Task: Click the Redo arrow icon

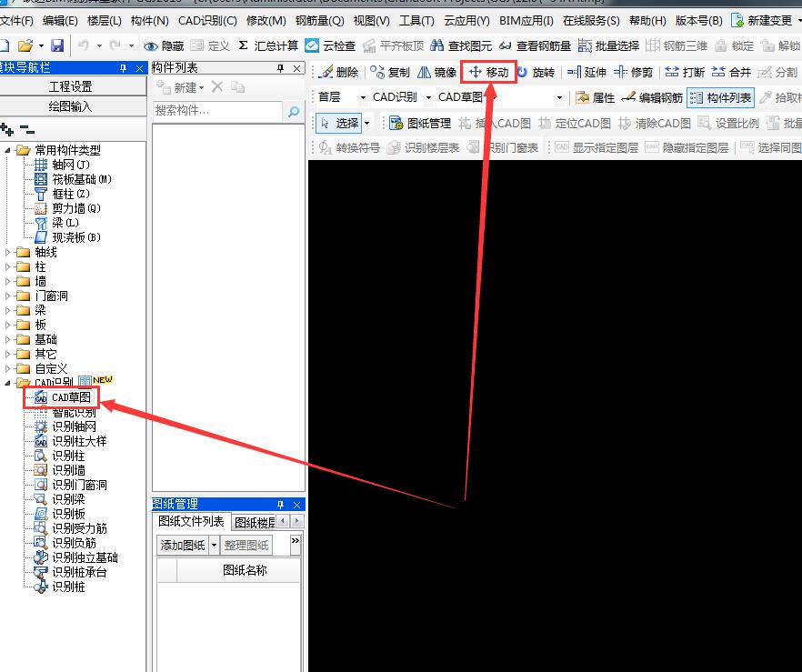Action: click(115, 45)
